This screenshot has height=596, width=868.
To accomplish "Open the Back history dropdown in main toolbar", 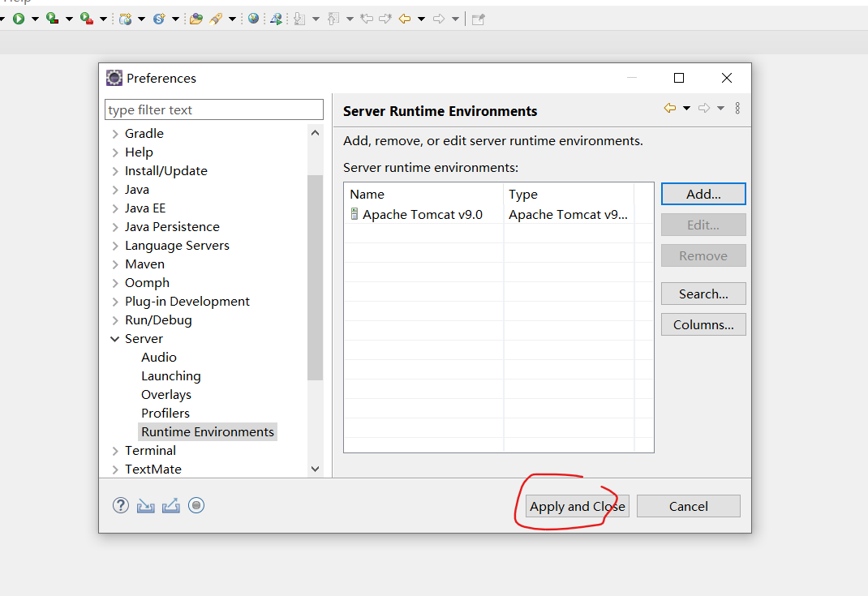I will (x=421, y=19).
